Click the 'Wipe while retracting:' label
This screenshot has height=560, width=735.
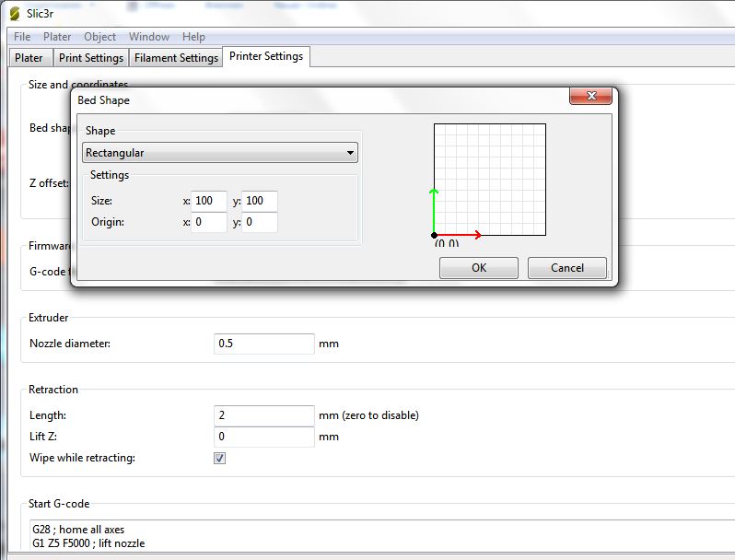[x=83, y=458]
